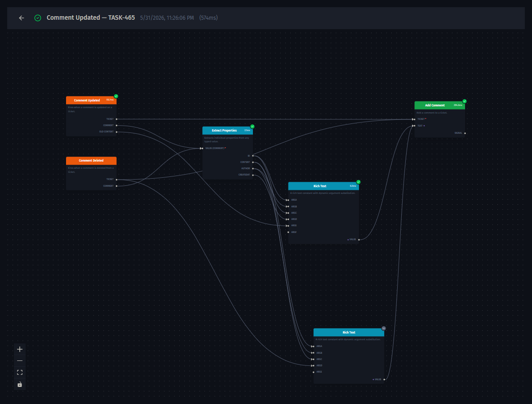Click TEXT input port on Add Comment
The height and width of the screenshot is (404, 532).
pos(414,126)
